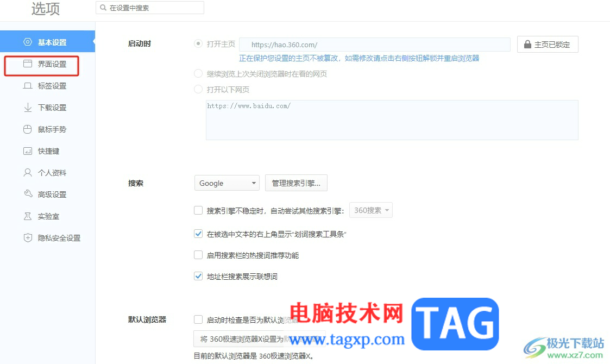Click the 主页已锁定 button
The height and width of the screenshot is (364, 610).
[548, 45]
